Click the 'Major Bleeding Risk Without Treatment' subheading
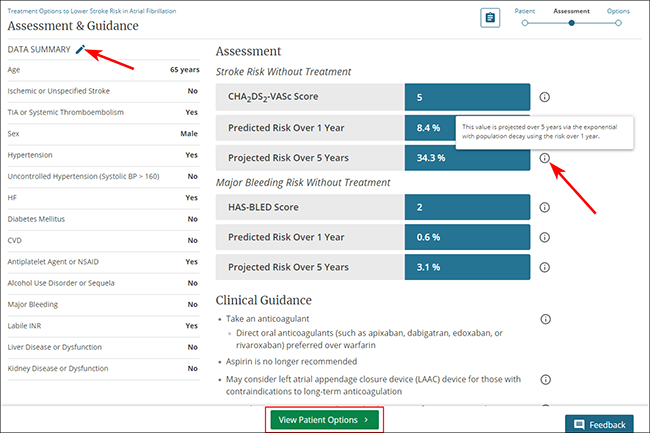650x433 pixels. pos(303,183)
